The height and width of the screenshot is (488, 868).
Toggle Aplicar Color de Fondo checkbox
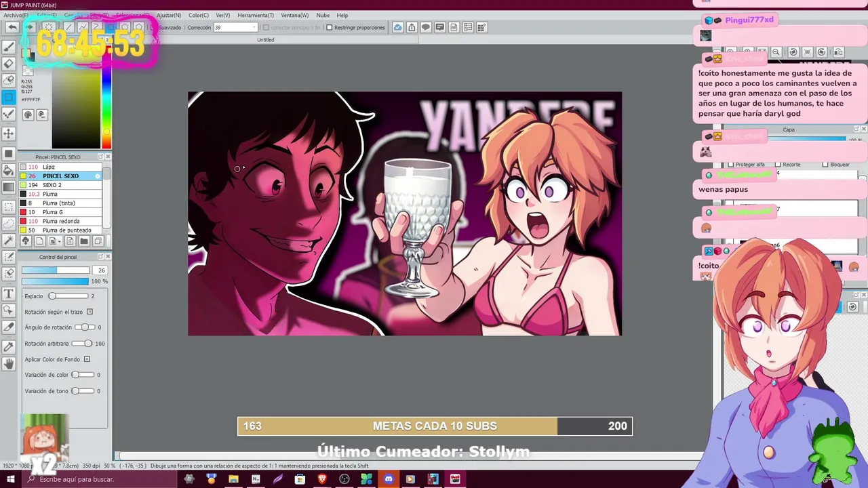[x=87, y=359]
